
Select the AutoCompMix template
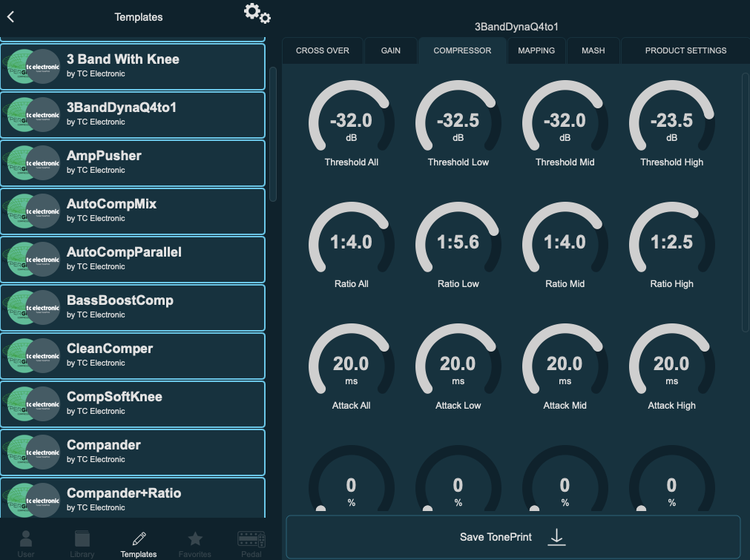pos(133,211)
